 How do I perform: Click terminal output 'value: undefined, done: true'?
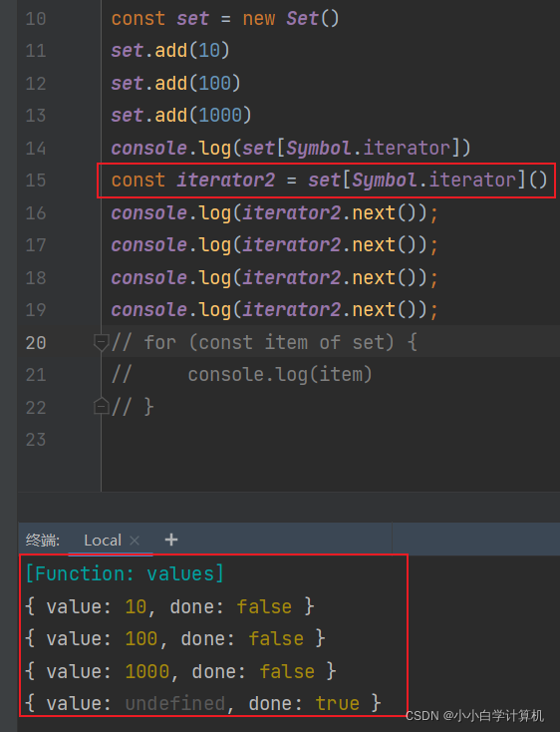[203, 703]
